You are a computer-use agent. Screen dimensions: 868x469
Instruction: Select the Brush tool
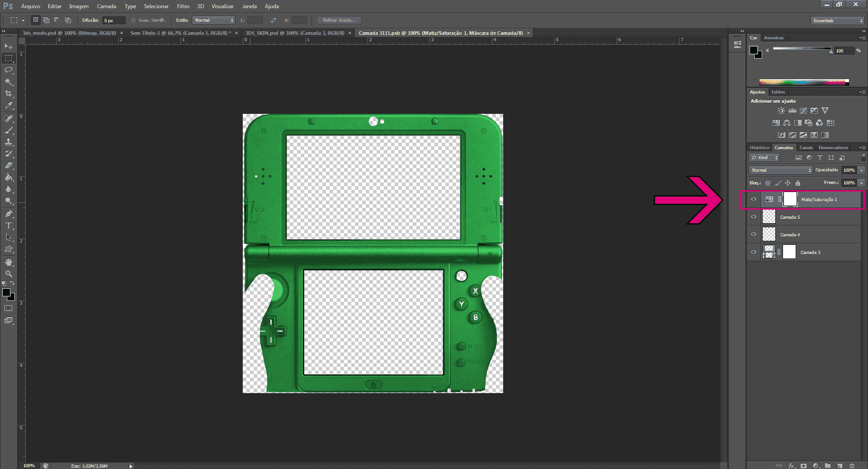(x=9, y=130)
